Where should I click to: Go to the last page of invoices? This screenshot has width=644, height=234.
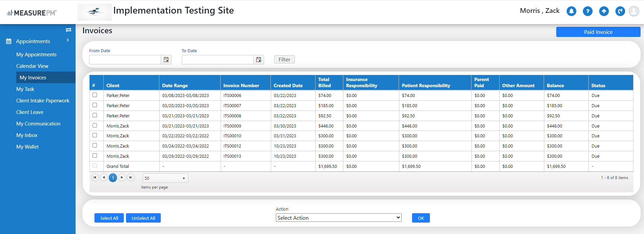[131, 177]
